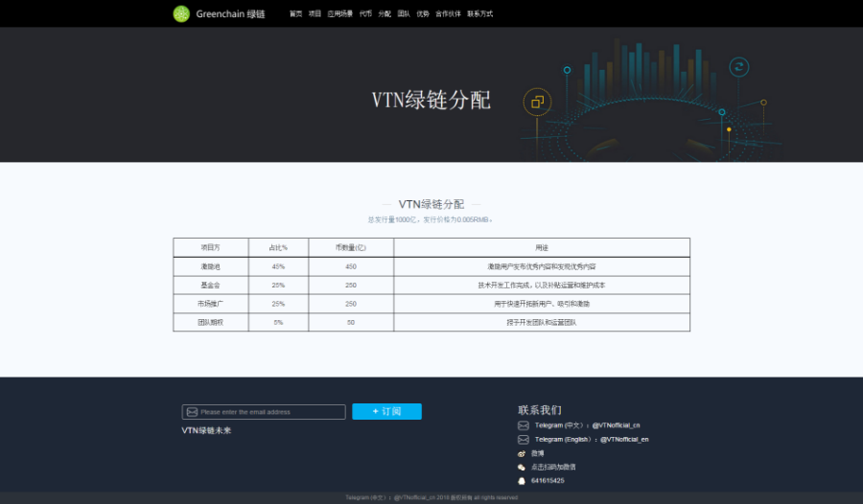
Task: Click the VTN绿链未来 footer text
Action: click(x=206, y=430)
